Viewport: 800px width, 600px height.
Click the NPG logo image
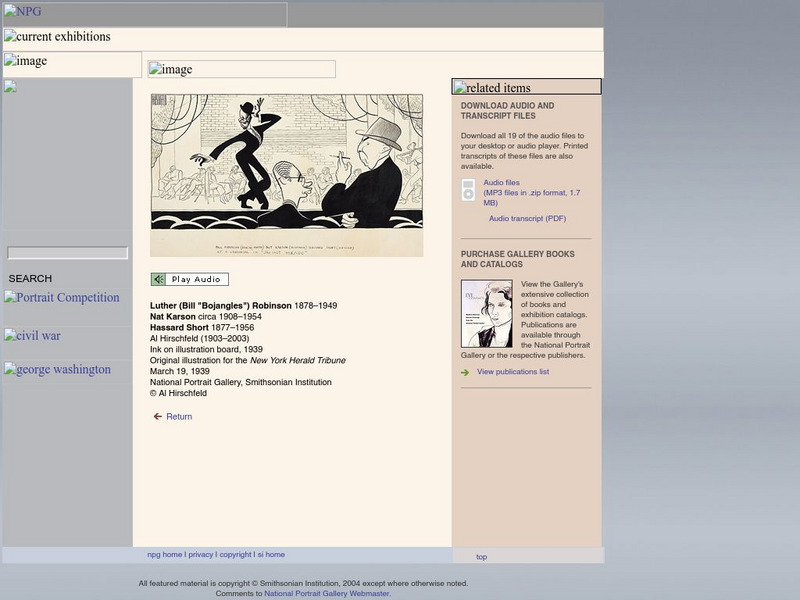[x=145, y=14]
